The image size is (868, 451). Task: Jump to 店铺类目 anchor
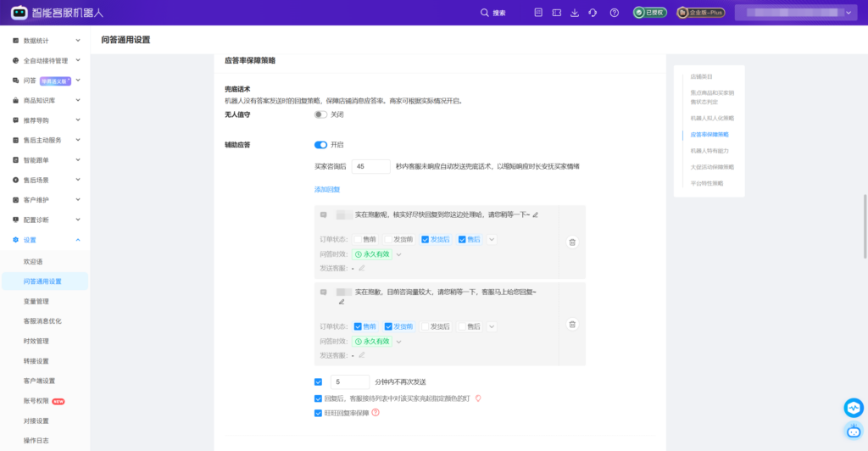(x=701, y=77)
